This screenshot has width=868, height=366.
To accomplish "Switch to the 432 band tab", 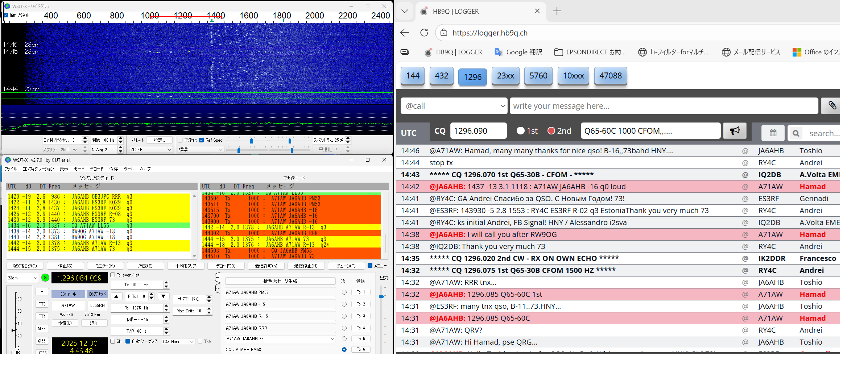I will [x=441, y=76].
